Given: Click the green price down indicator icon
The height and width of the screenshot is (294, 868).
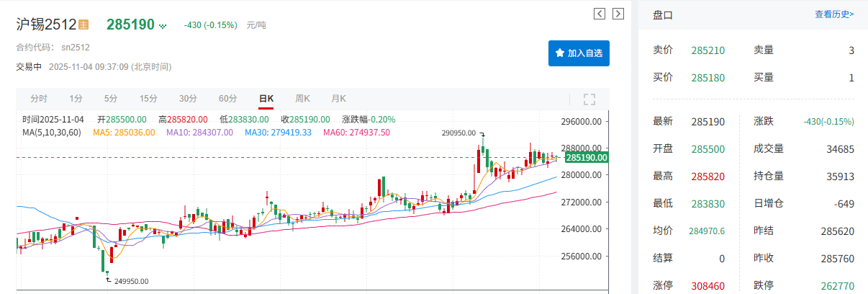Looking at the screenshot, I should (x=163, y=26).
